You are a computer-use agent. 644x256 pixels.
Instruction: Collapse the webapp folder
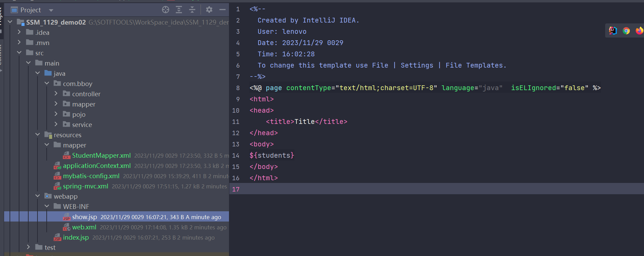point(38,196)
